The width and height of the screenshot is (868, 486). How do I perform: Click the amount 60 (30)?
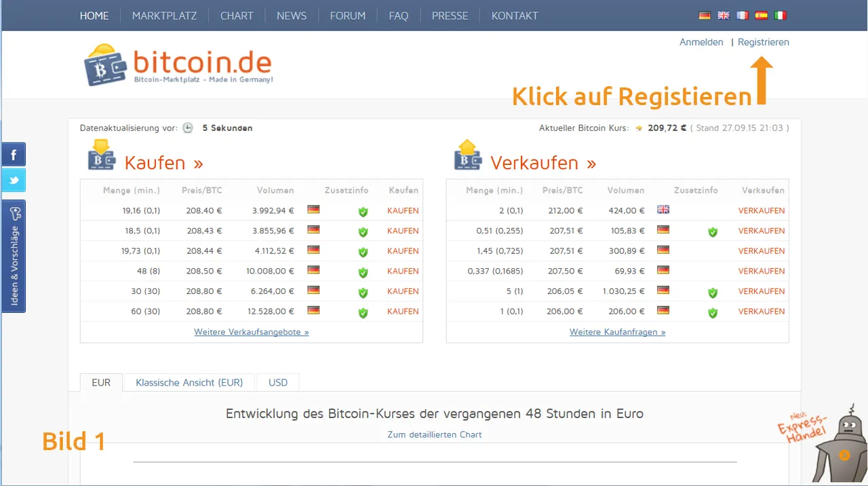146,312
